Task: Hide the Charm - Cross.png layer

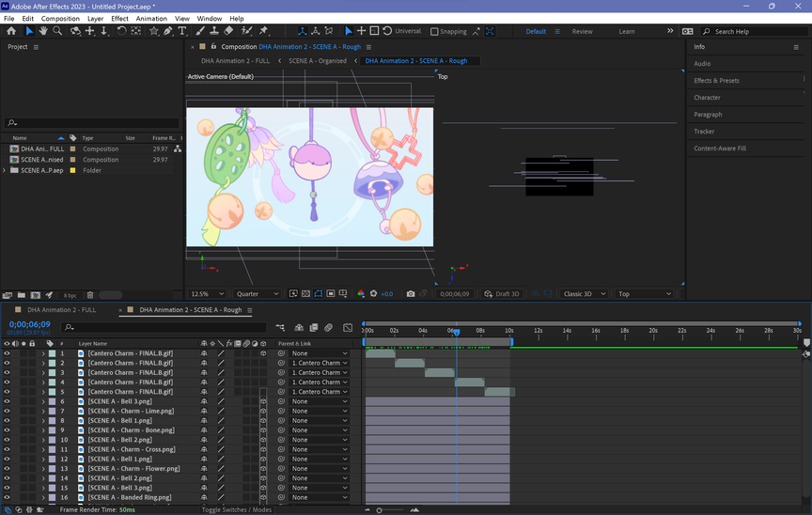Action: (x=7, y=449)
